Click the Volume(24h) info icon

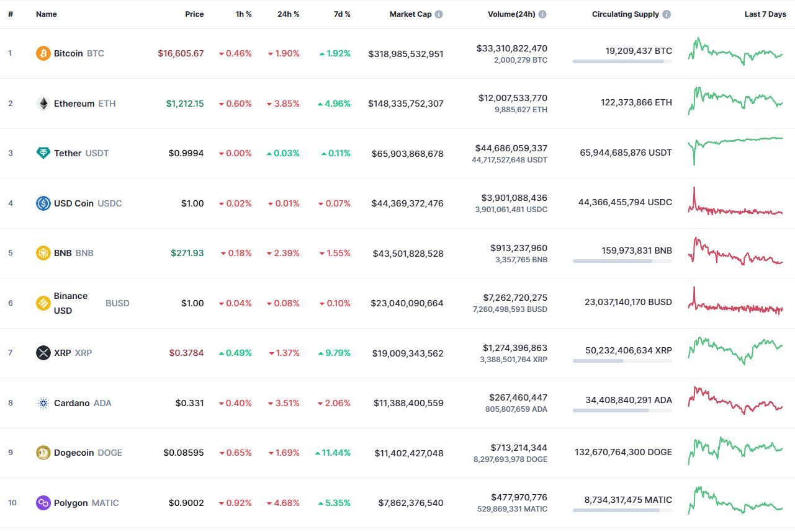tap(542, 14)
